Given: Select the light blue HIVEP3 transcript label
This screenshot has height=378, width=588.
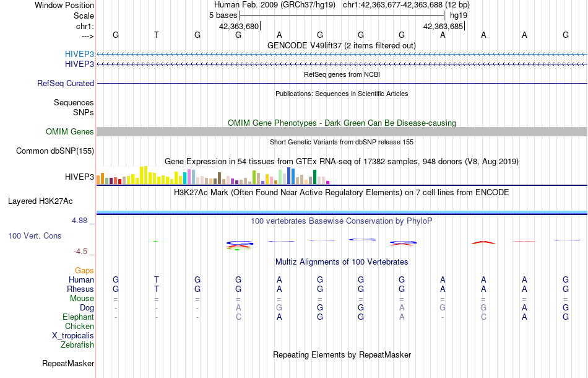Looking at the screenshot, I should point(79,54).
